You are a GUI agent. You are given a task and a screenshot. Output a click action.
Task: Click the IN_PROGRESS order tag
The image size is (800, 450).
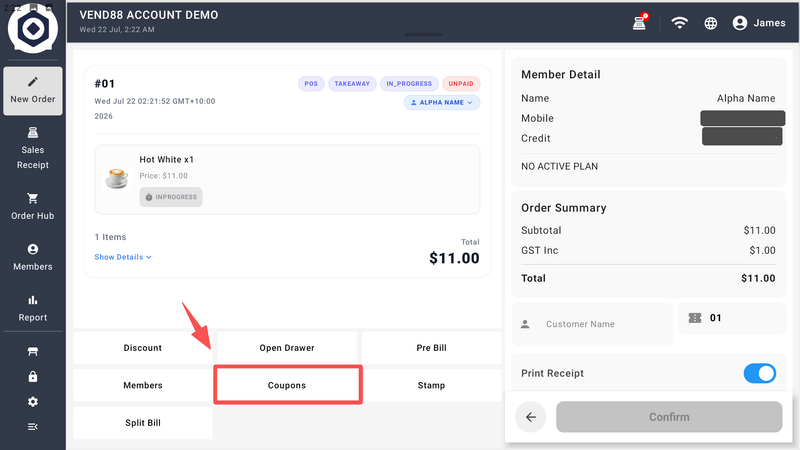point(409,84)
